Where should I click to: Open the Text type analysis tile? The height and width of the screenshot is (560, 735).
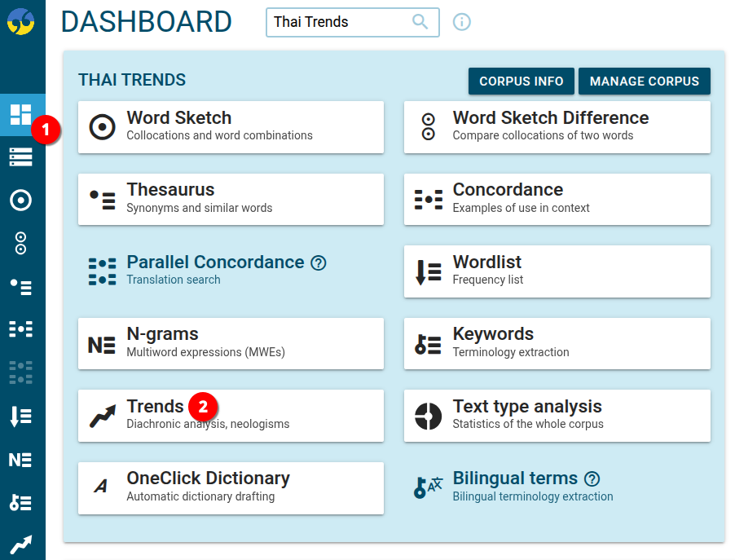tap(557, 415)
